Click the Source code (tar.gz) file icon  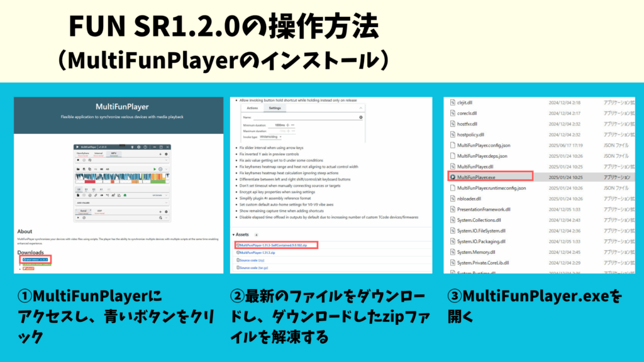click(x=238, y=267)
